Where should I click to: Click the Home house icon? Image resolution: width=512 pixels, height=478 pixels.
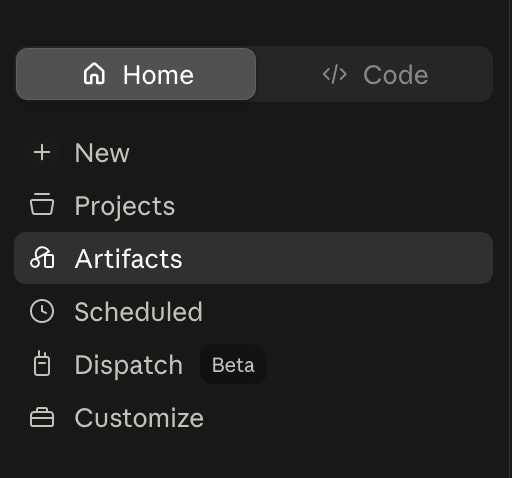(94, 74)
